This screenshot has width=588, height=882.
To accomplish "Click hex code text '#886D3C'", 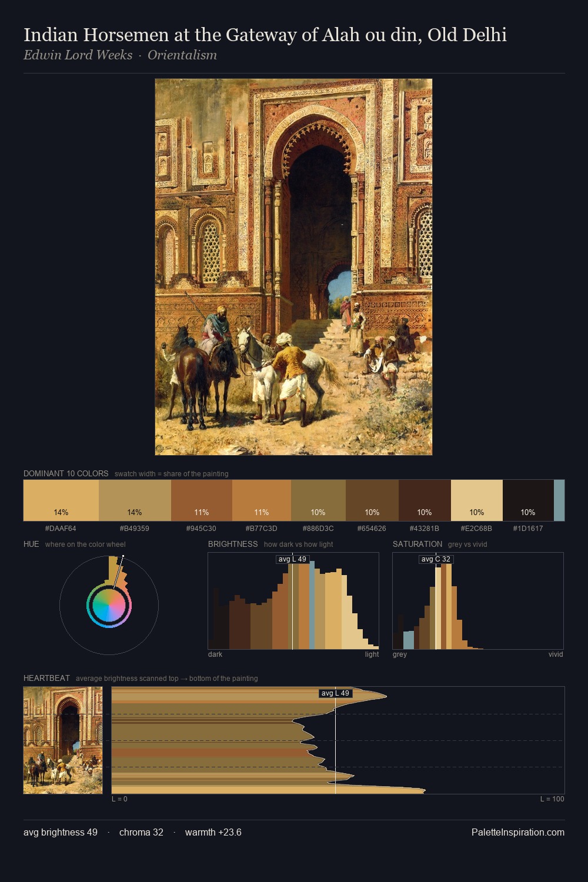I will (x=318, y=528).
